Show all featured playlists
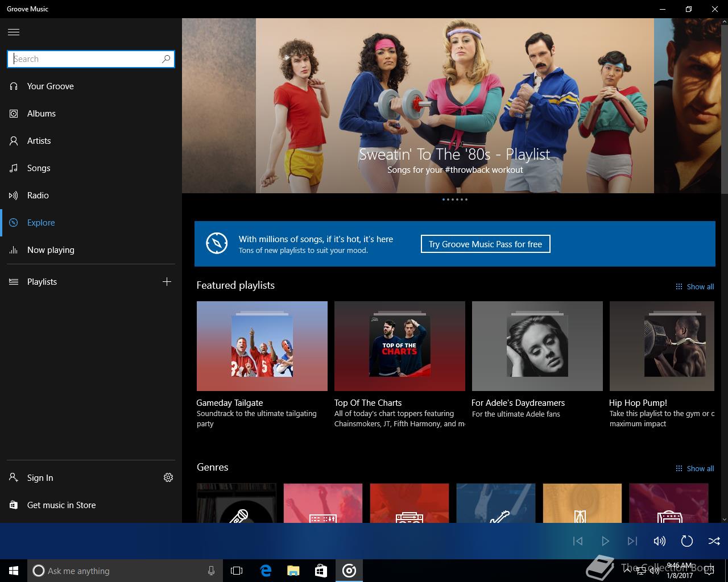Viewport: 728px width, 582px height. click(x=694, y=286)
